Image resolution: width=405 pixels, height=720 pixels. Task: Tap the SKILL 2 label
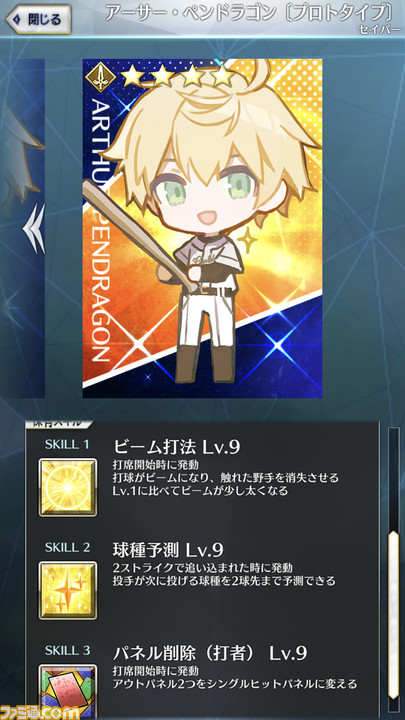pos(67,547)
